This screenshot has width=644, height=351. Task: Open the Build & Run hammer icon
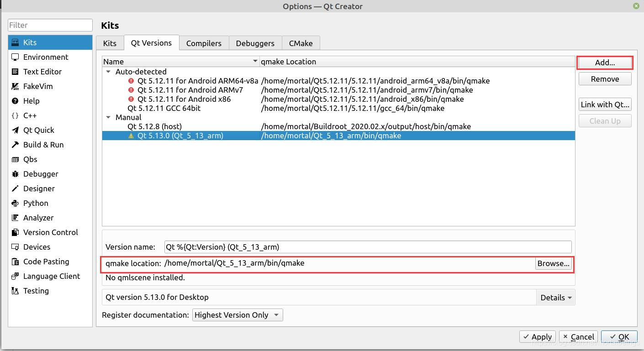(15, 145)
